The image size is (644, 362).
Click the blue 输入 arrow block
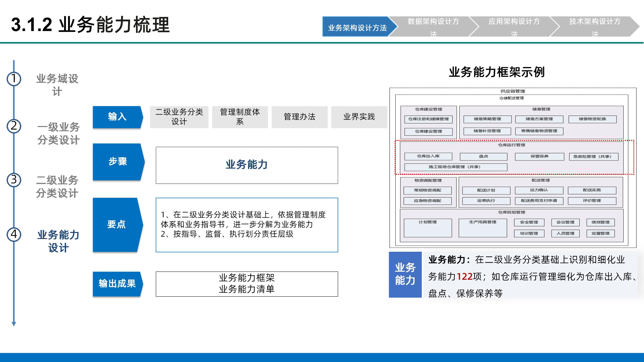click(118, 117)
